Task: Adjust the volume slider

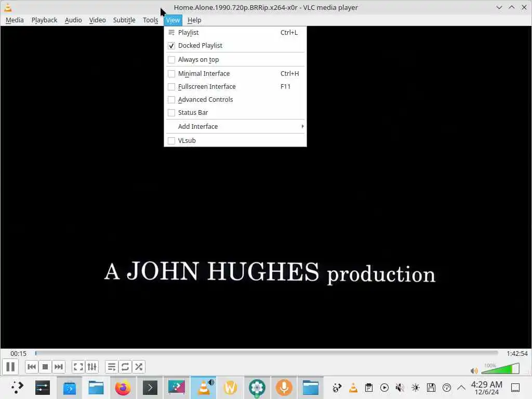Action: 500,368
